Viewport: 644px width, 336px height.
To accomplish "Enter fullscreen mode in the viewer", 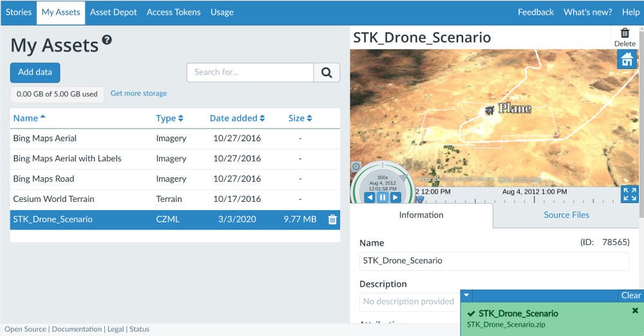I will coord(629,194).
